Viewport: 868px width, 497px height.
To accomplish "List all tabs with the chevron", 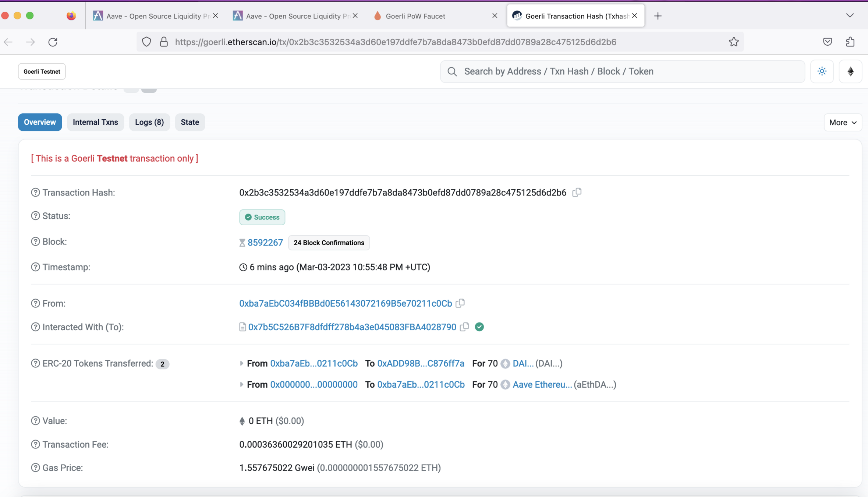I will pos(850,15).
